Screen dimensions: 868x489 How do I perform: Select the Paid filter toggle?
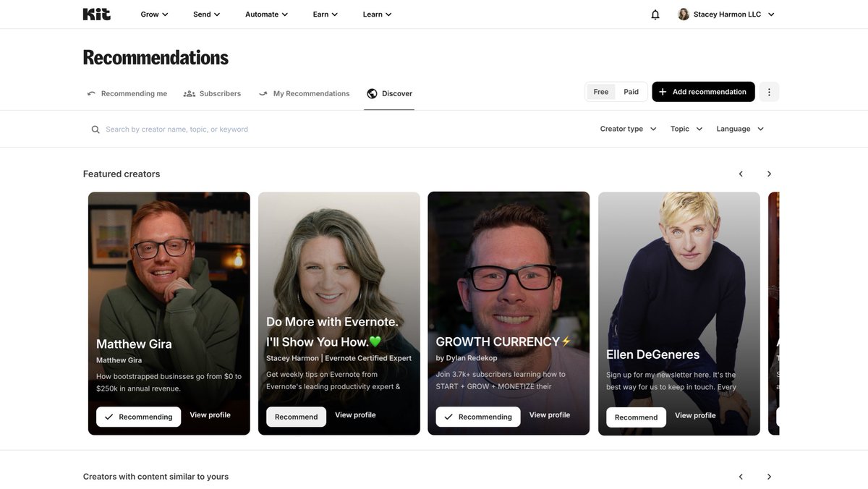[631, 92]
